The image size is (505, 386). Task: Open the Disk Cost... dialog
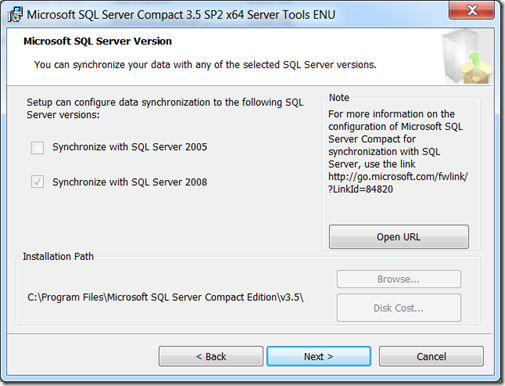tap(399, 308)
